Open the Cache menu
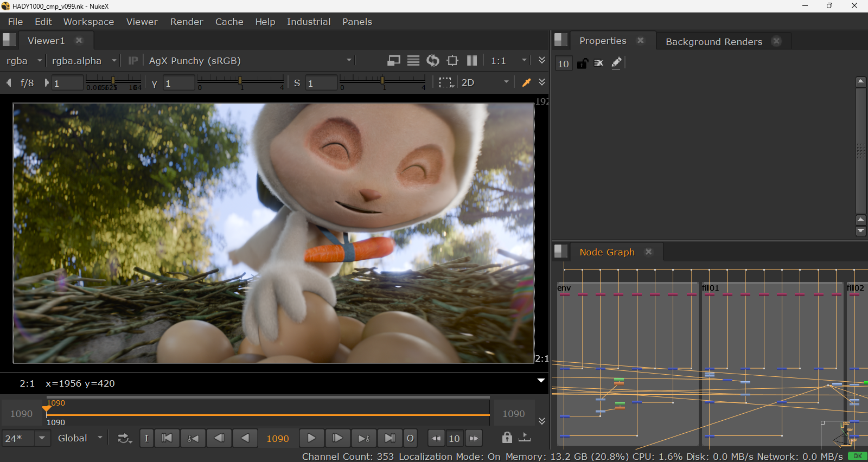The image size is (868, 462). tap(229, 22)
